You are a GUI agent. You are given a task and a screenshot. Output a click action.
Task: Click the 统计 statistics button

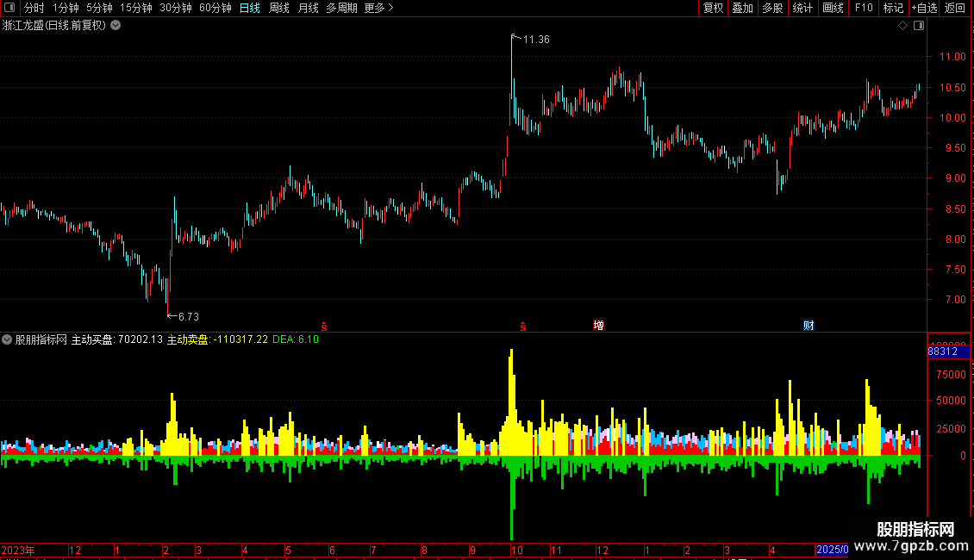point(802,8)
